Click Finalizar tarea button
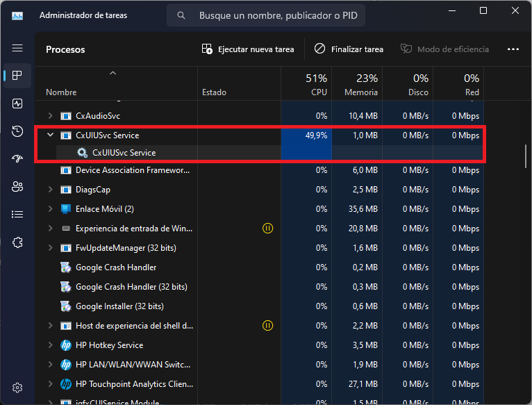This screenshot has width=532, height=405. pyautogui.click(x=349, y=49)
